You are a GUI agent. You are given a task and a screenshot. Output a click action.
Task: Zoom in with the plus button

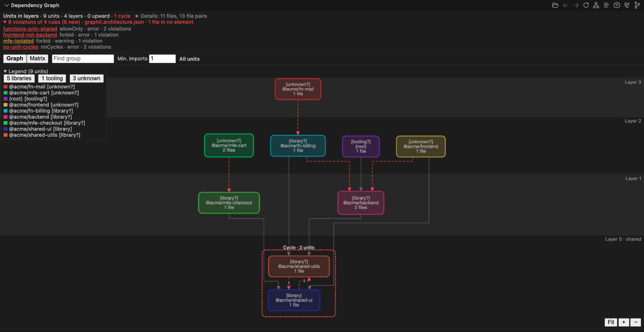tap(624, 322)
